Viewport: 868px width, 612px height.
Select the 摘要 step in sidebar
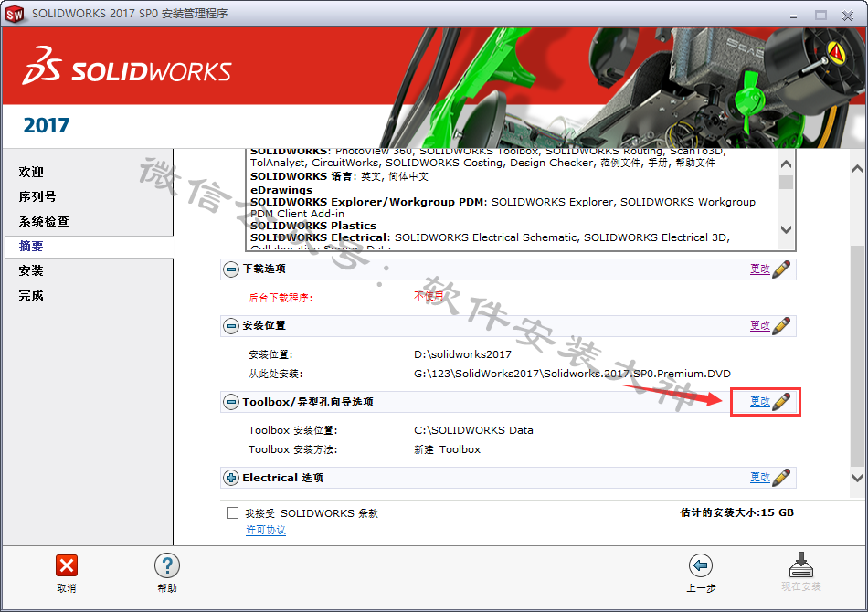pos(31,247)
